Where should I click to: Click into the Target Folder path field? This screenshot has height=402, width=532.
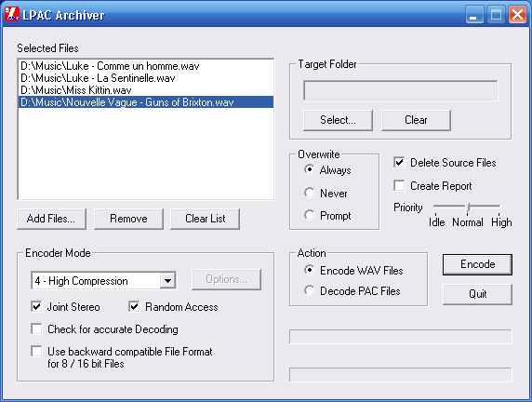[400, 90]
